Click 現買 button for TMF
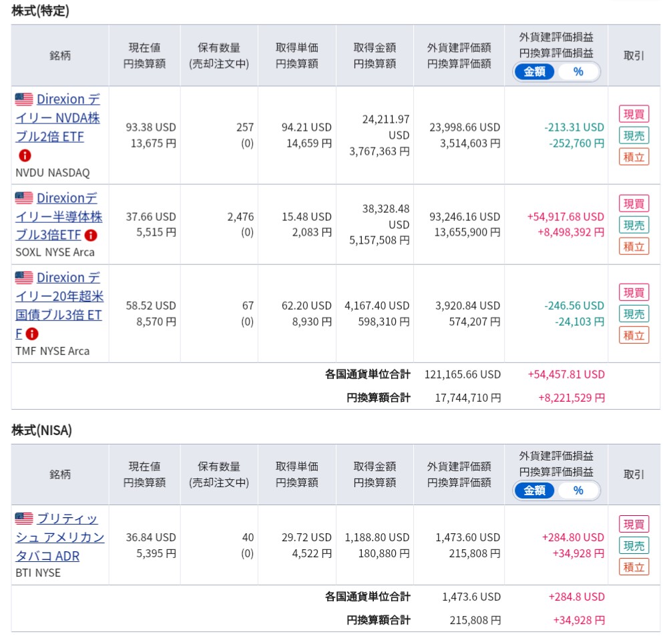Screen dimensions: 667x644 tap(634, 292)
